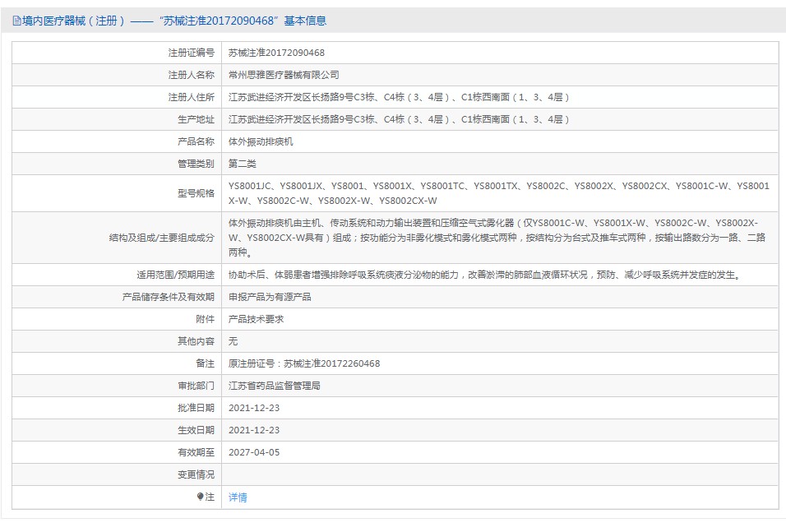The image size is (786, 532).
Task: Click the 管理类别 row label
Action: pos(196,164)
